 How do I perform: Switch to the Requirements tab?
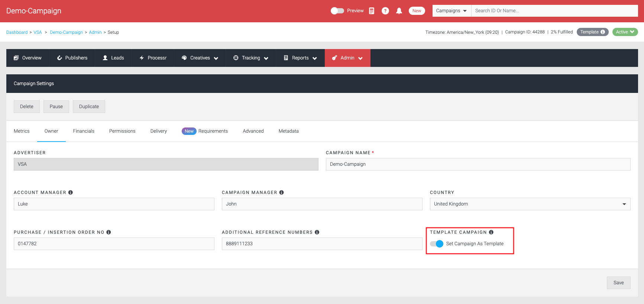pos(205,131)
